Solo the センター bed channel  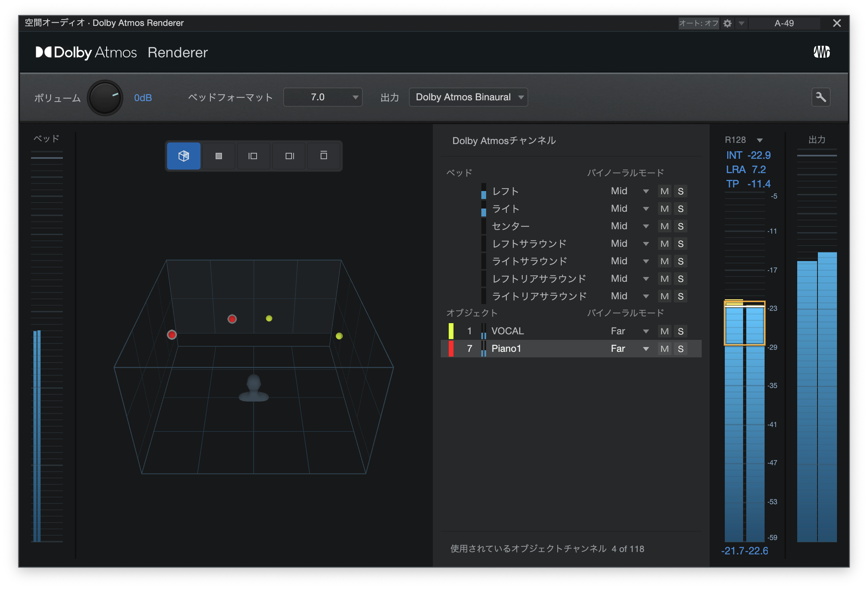click(x=681, y=226)
